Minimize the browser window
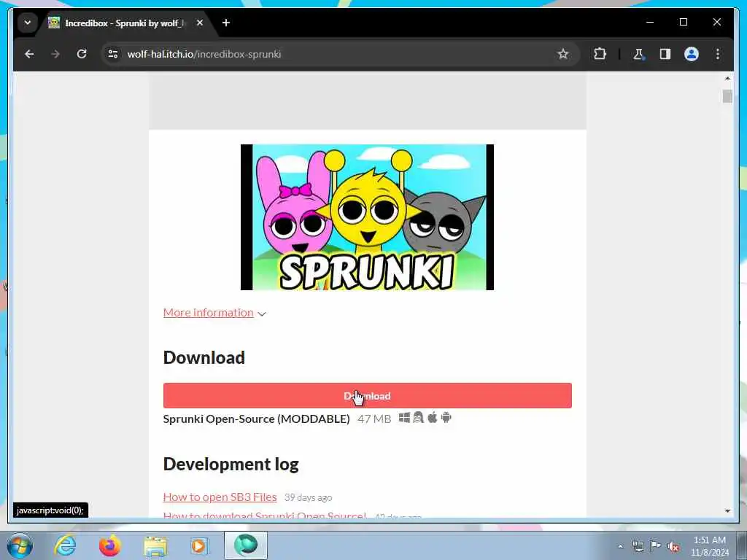The image size is (747, 560). point(650,23)
